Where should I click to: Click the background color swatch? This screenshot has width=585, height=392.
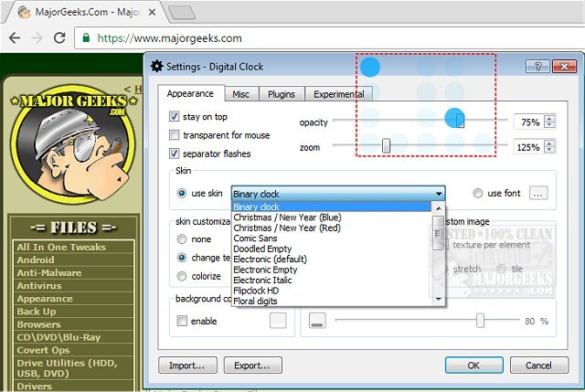[x=278, y=321]
